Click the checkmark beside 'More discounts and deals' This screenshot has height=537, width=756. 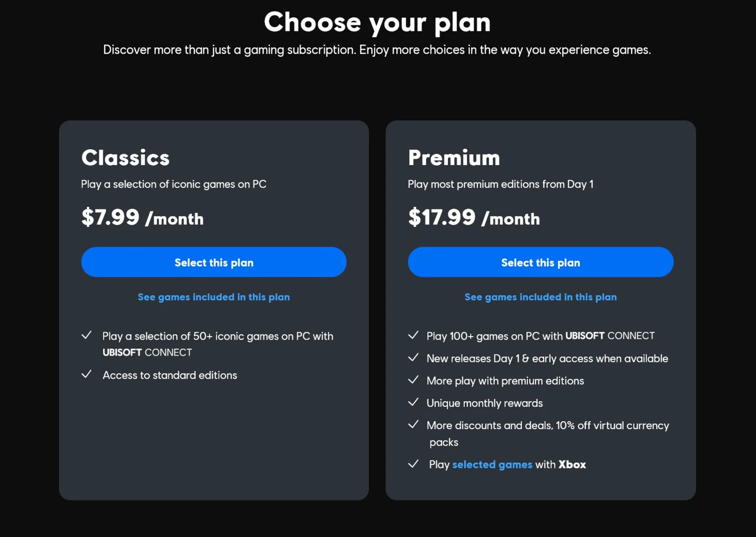pyautogui.click(x=413, y=425)
